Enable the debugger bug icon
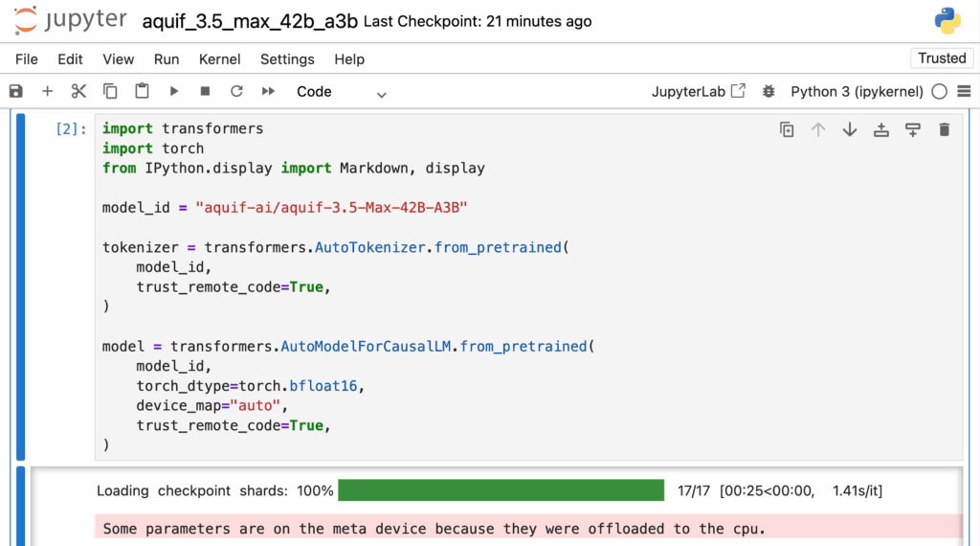Screen dimensions: 980x546 [x=768, y=91]
